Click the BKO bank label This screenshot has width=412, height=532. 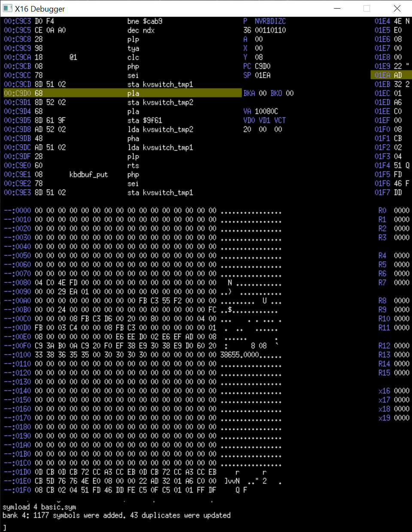point(276,93)
